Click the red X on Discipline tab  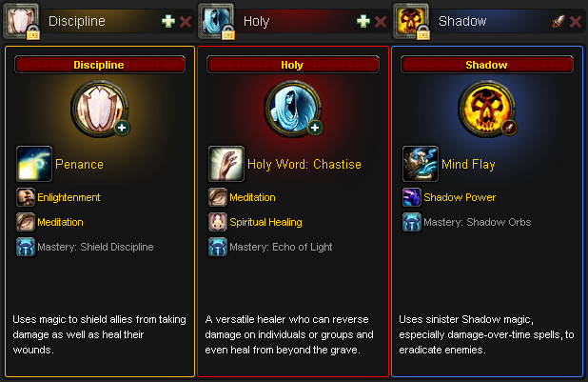point(186,22)
